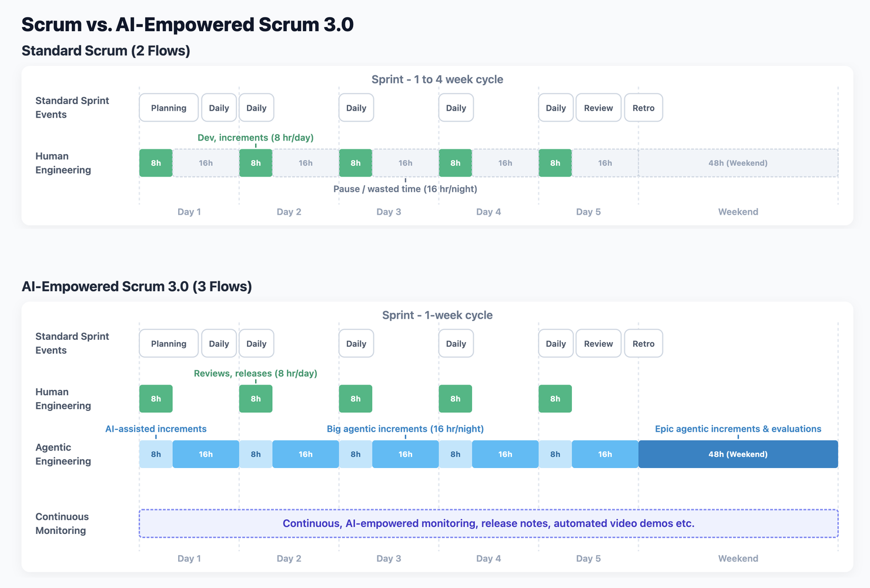Open the AI-assisted increments label
This screenshot has height=588, width=870.
pos(155,429)
